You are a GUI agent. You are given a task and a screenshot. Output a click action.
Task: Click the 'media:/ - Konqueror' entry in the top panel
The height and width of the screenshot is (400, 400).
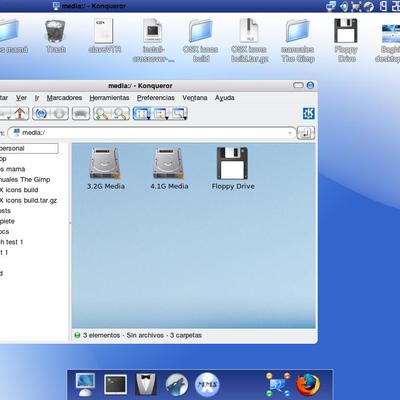tap(89, 6)
